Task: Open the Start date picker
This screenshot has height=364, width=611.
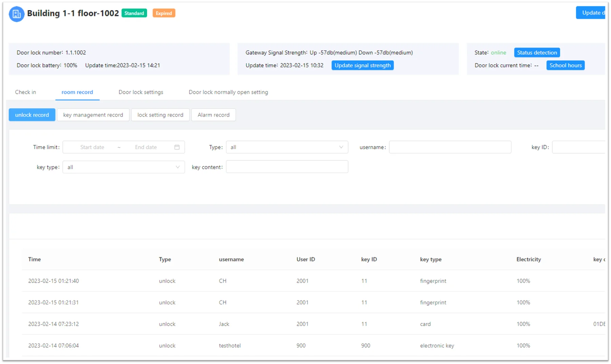Action: 92,147
